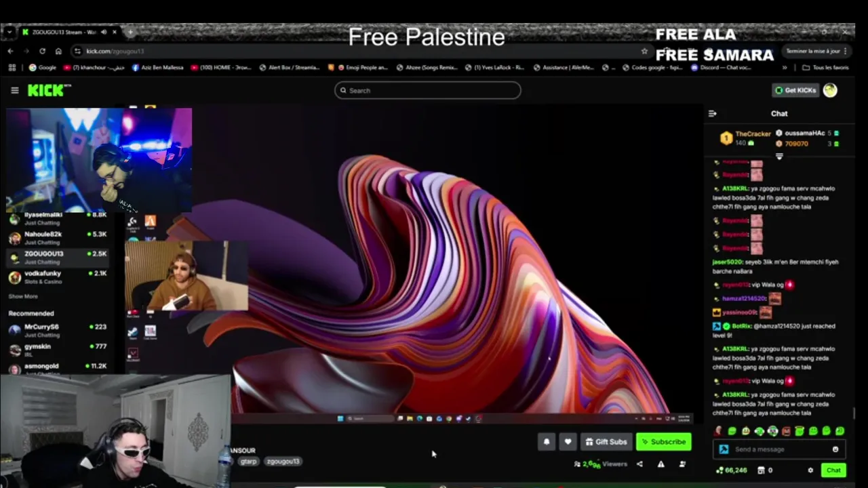Viewport: 868px width, 488px height.
Task: Click the Gift Subs button
Action: pos(606,442)
